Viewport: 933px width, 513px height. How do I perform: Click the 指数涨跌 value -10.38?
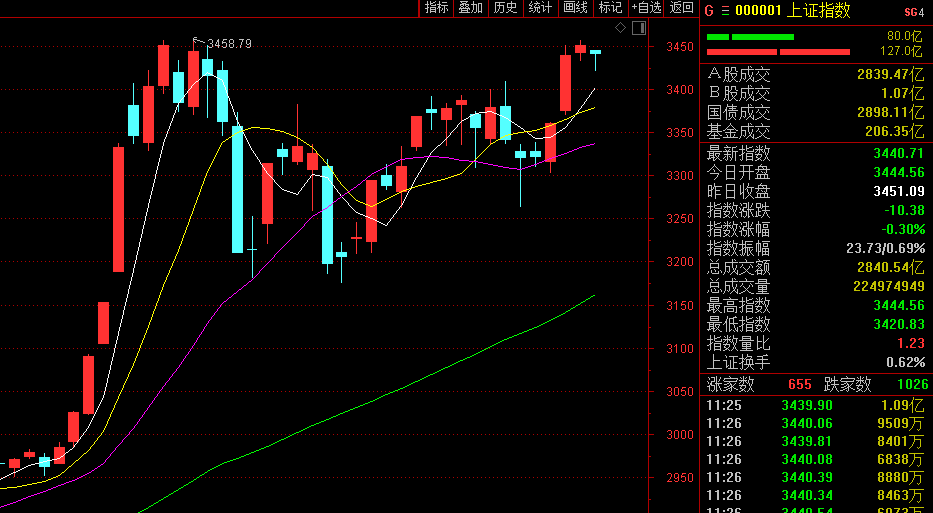pos(904,211)
